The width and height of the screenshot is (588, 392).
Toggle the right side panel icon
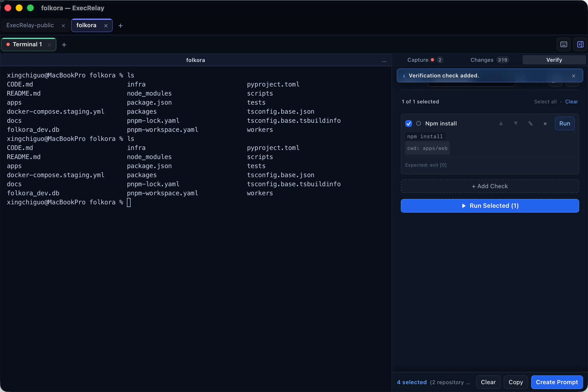pos(580,44)
